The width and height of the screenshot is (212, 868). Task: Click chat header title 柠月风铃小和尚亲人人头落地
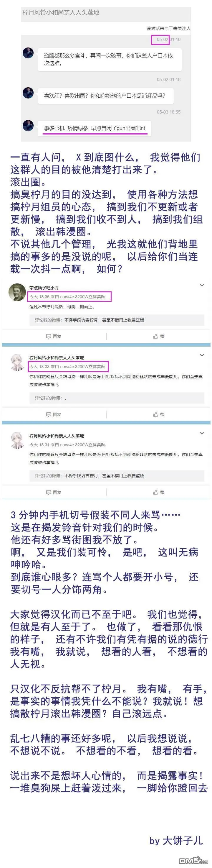(61, 12)
